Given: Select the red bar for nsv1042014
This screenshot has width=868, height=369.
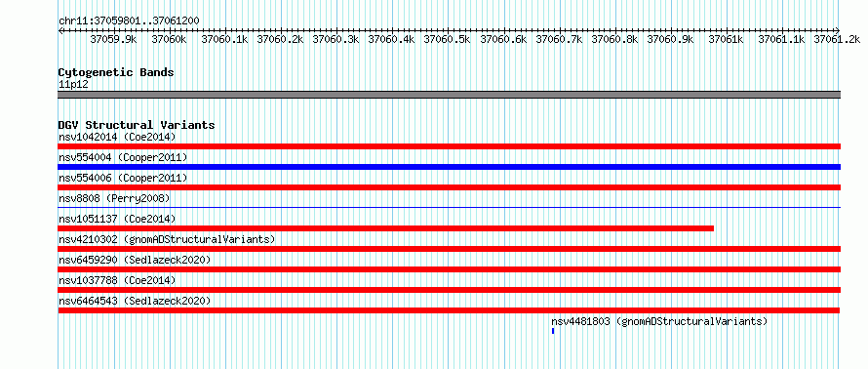Looking at the screenshot, I should 449,146.
